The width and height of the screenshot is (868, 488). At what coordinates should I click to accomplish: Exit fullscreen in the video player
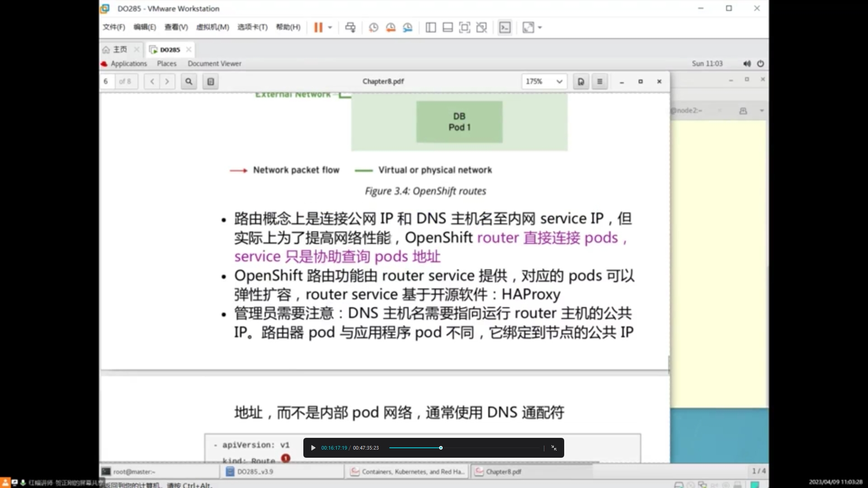554,448
